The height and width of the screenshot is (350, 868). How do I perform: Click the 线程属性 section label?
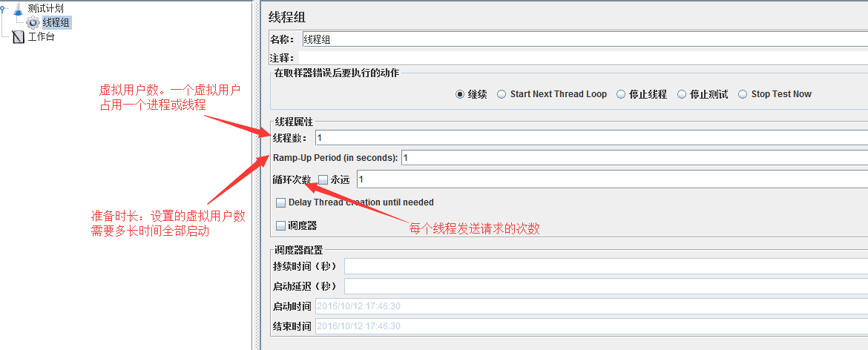293,123
